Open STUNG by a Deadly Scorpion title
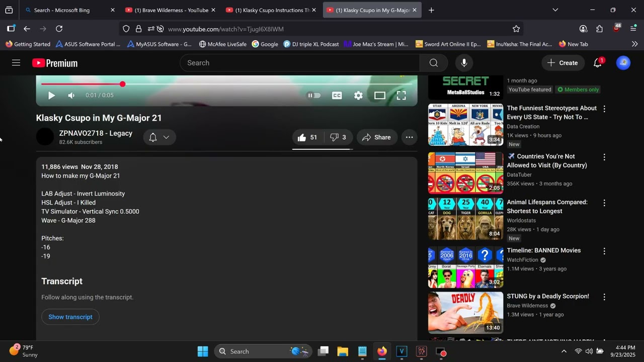644x362 pixels. [548, 296]
